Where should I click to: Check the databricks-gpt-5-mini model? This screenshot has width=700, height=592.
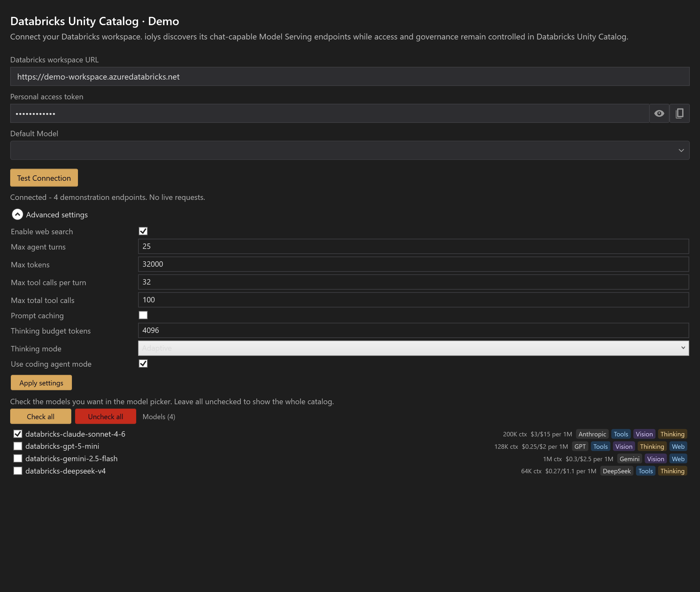(18, 446)
